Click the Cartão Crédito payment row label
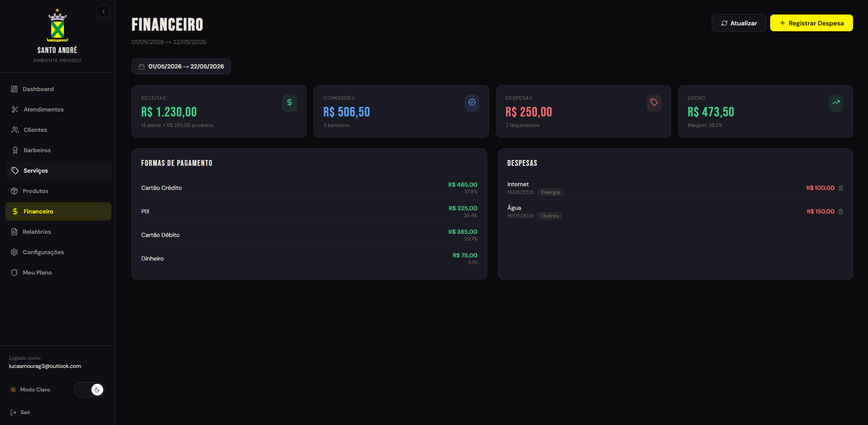The height and width of the screenshot is (425, 868). pos(162,188)
